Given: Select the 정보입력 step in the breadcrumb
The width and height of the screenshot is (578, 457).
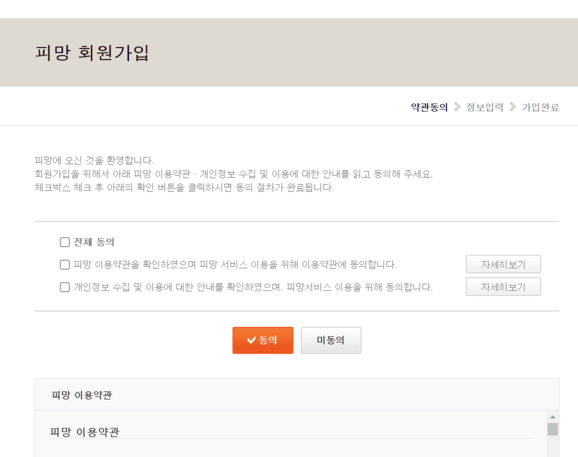Looking at the screenshot, I should [485, 107].
